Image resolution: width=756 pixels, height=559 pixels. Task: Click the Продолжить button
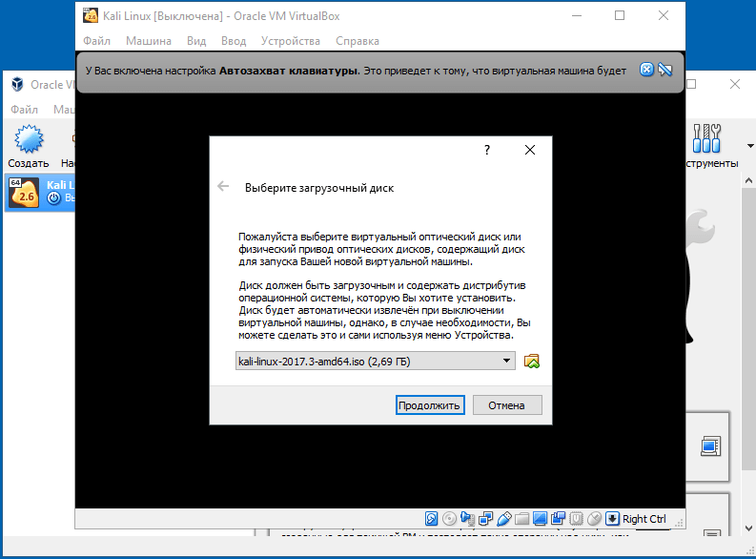point(430,405)
